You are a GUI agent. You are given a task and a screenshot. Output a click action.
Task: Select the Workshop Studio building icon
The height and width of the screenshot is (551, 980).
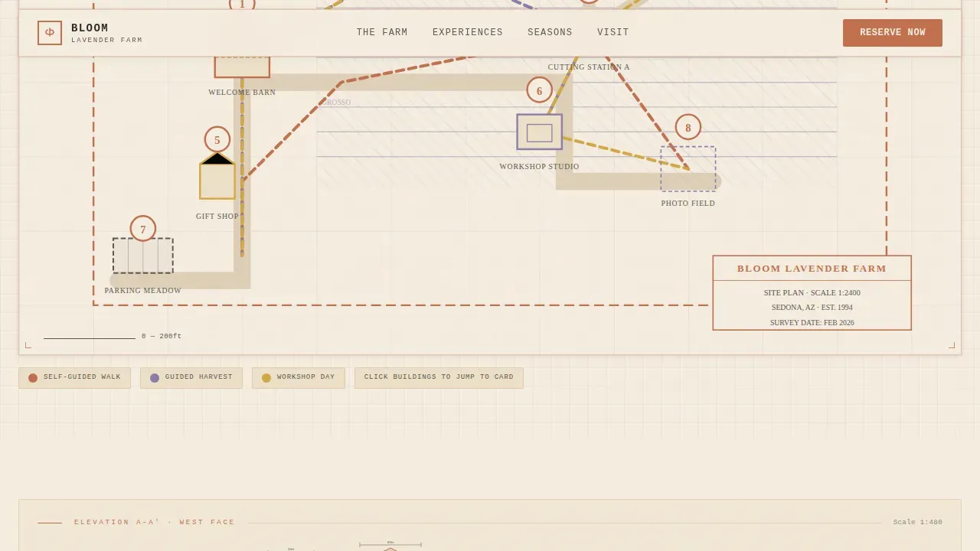pos(539,132)
